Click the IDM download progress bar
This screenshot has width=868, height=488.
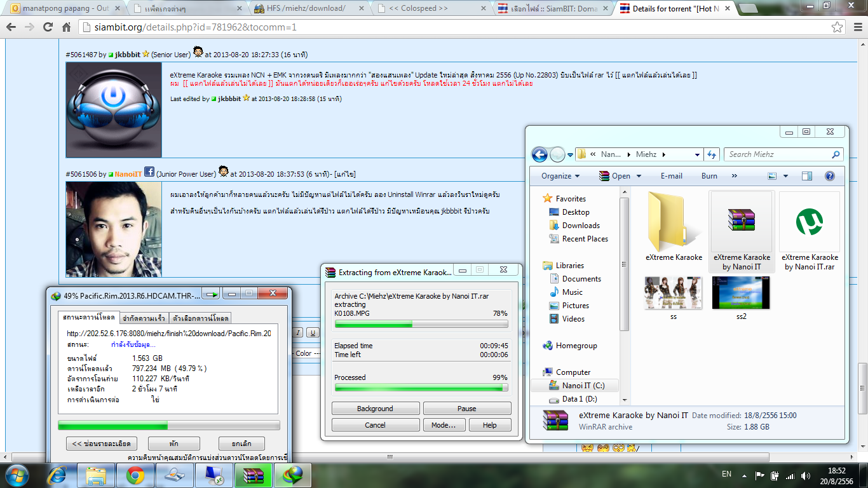click(x=169, y=425)
